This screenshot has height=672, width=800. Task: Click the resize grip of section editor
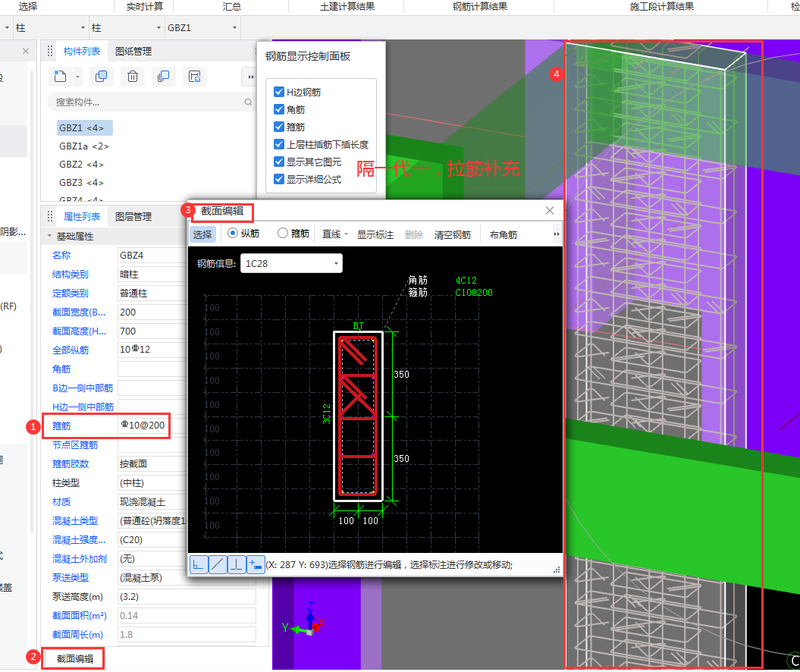[x=557, y=570]
